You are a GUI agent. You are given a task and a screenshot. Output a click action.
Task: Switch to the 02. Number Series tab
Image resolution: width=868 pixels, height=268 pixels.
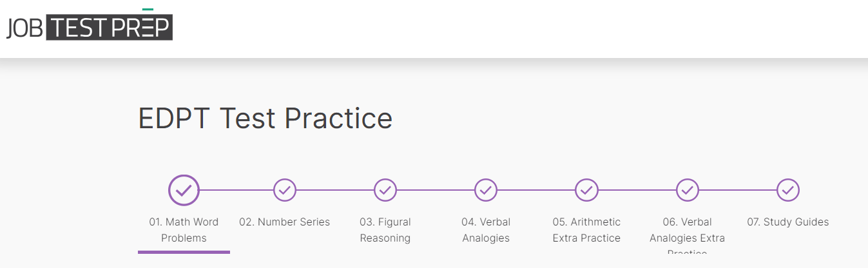click(285, 222)
